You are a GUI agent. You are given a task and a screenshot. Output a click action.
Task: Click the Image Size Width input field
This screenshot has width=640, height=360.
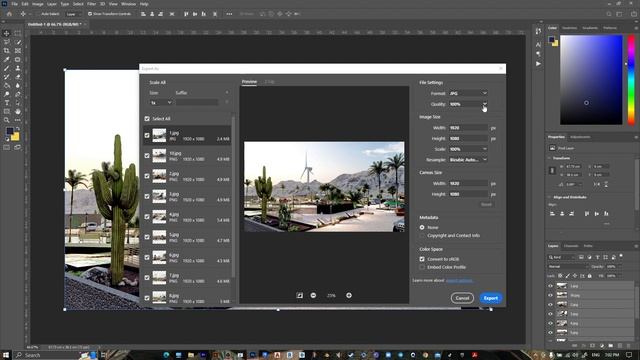tap(468, 128)
